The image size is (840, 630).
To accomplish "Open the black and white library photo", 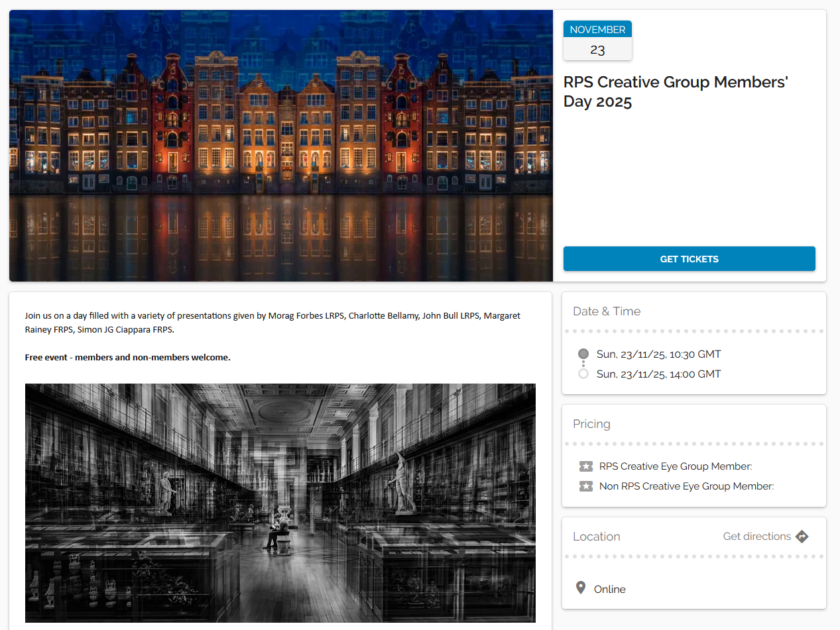I will pos(280,503).
